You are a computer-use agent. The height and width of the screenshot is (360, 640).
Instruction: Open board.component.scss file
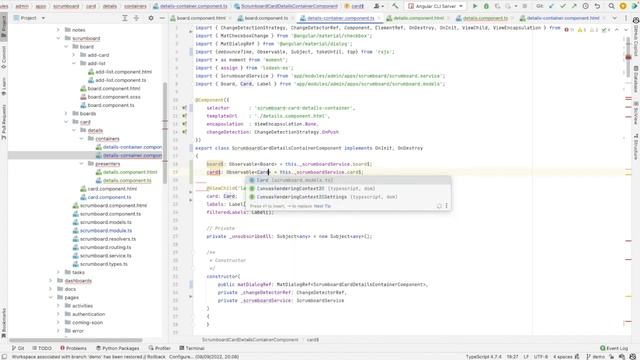coord(110,97)
